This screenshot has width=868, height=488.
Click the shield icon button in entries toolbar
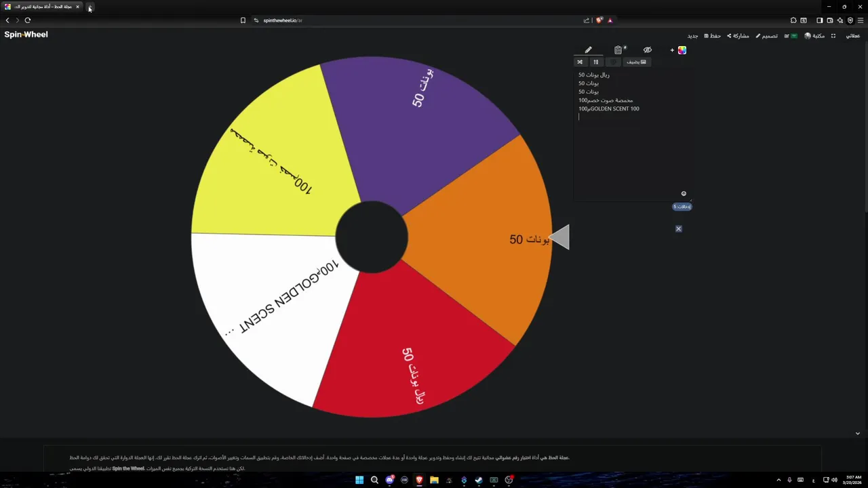613,62
